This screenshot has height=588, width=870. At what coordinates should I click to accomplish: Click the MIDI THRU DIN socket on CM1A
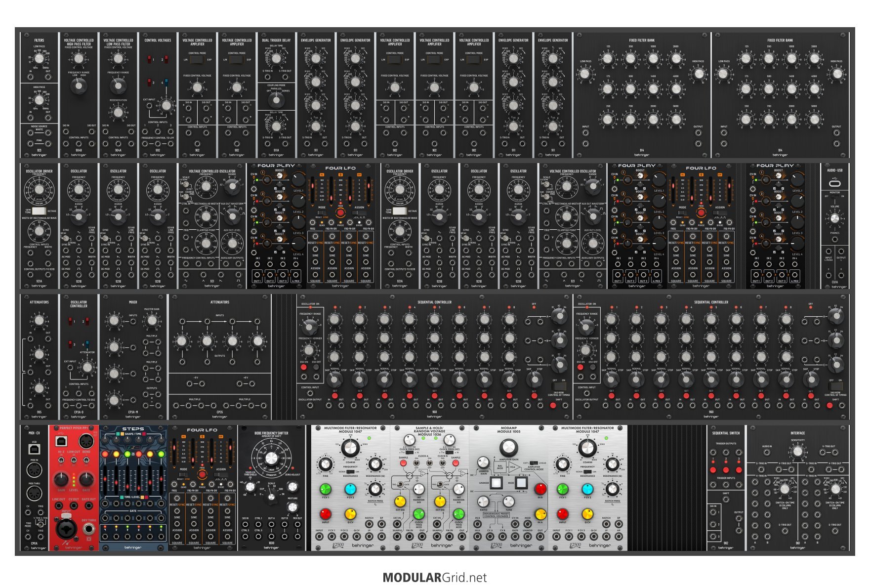coord(34,493)
